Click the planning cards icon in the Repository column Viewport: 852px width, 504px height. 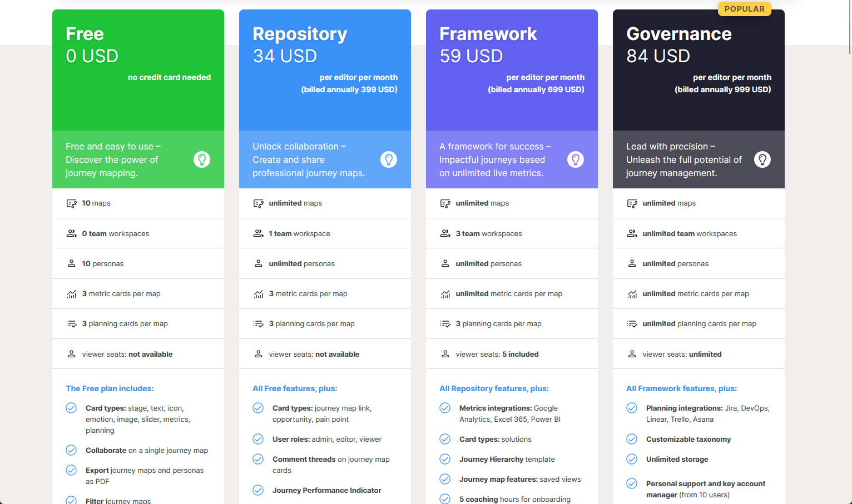(259, 323)
